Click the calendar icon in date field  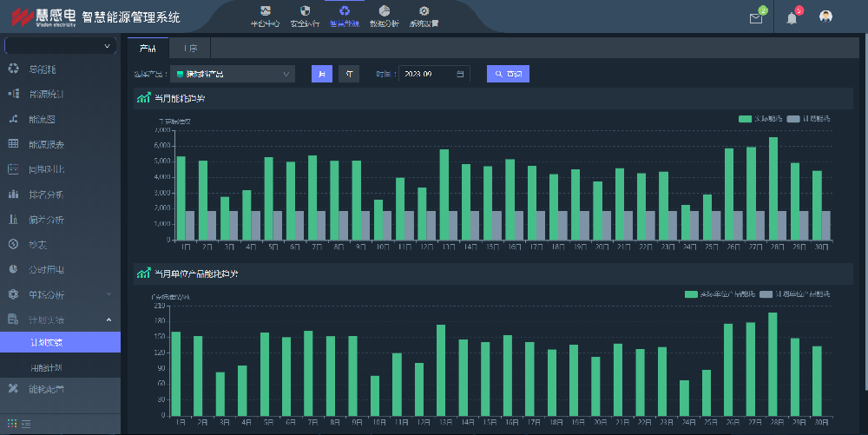coord(459,75)
